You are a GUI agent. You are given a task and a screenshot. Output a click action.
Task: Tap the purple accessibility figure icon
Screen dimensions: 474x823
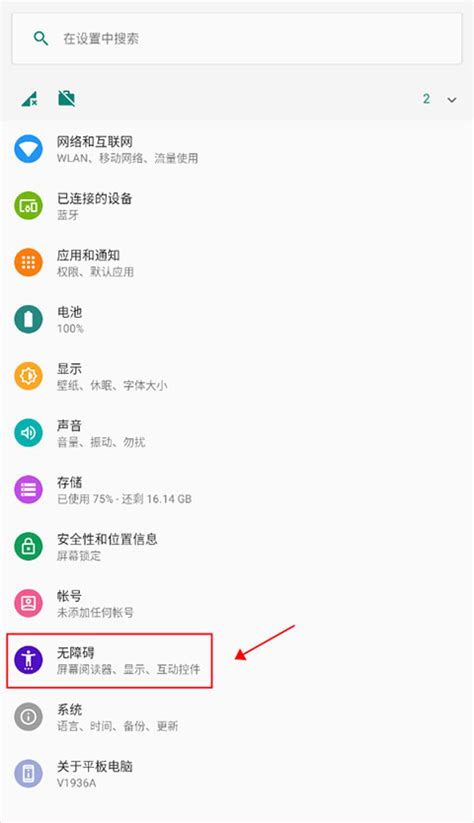[28, 660]
